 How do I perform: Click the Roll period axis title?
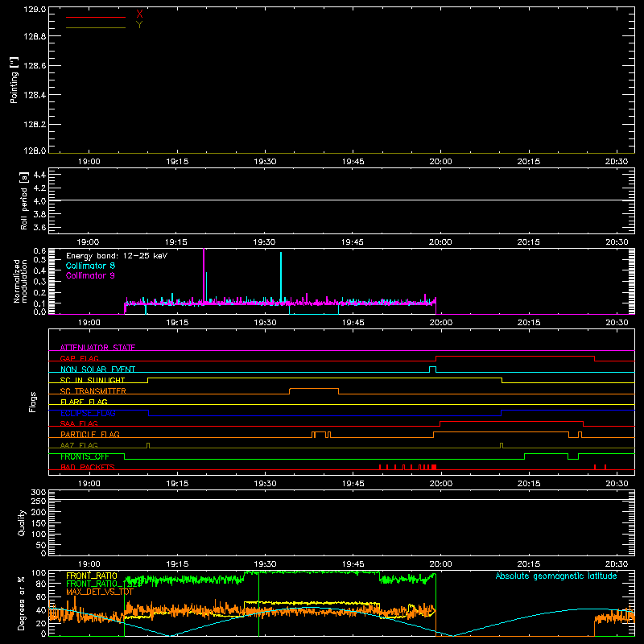pos(24,200)
